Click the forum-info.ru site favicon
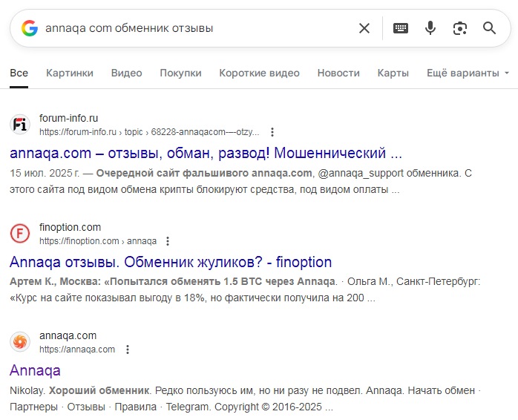The image size is (518, 420). (x=20, y=125)
